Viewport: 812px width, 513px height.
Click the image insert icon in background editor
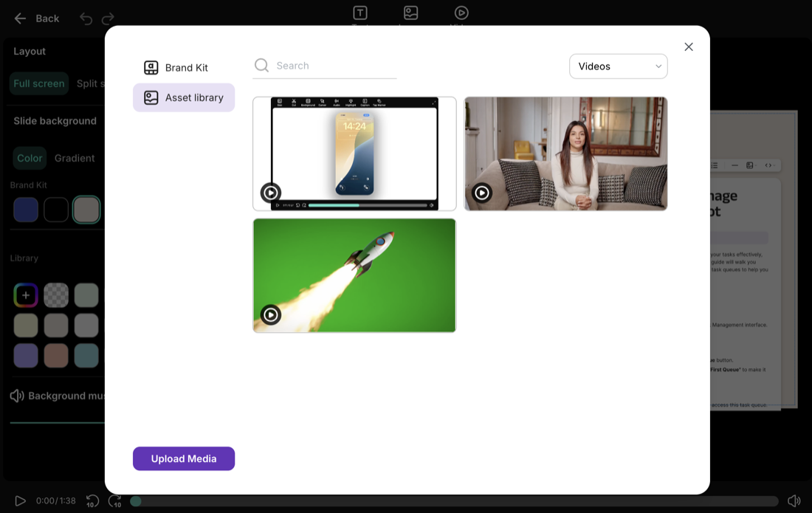pos(749,165)
